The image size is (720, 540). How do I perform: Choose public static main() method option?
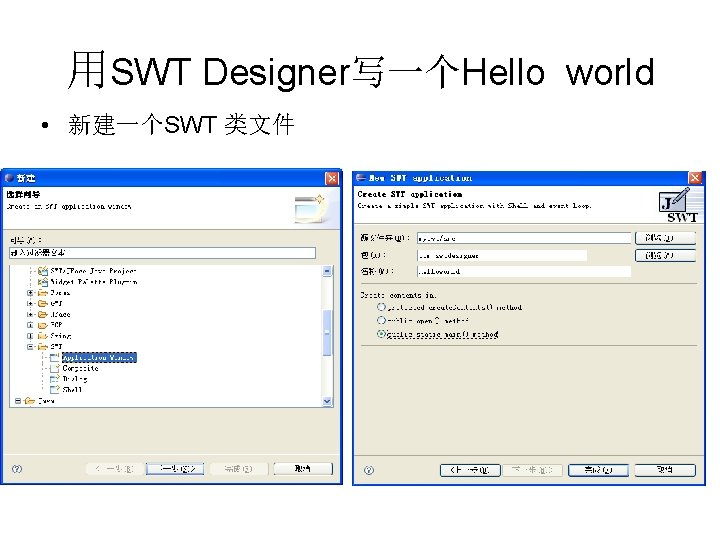tap(381, 334)
